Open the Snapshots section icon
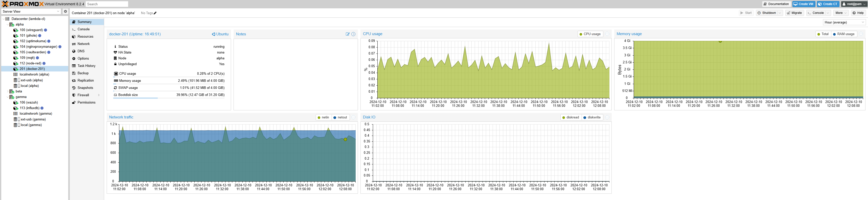The width and height of the screenshot is (868, 200). pos(74,88)
